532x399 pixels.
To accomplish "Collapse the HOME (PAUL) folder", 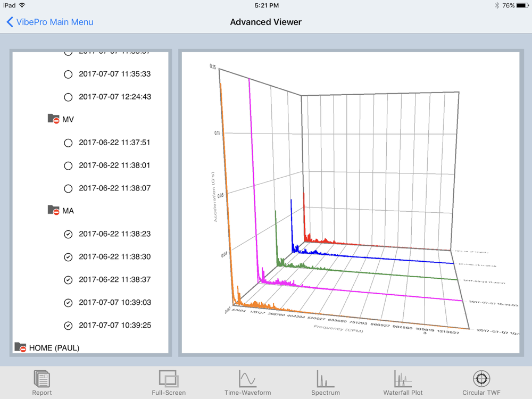I will [x=20, y=347].
